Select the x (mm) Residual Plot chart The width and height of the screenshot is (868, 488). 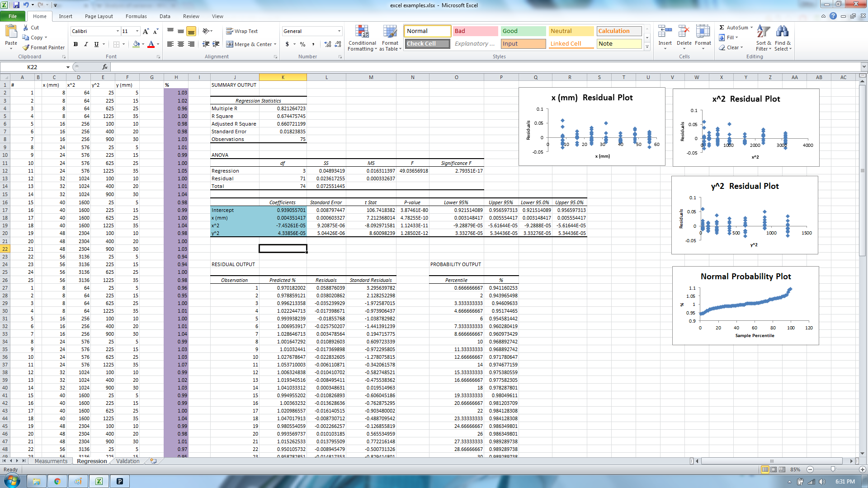592,127
